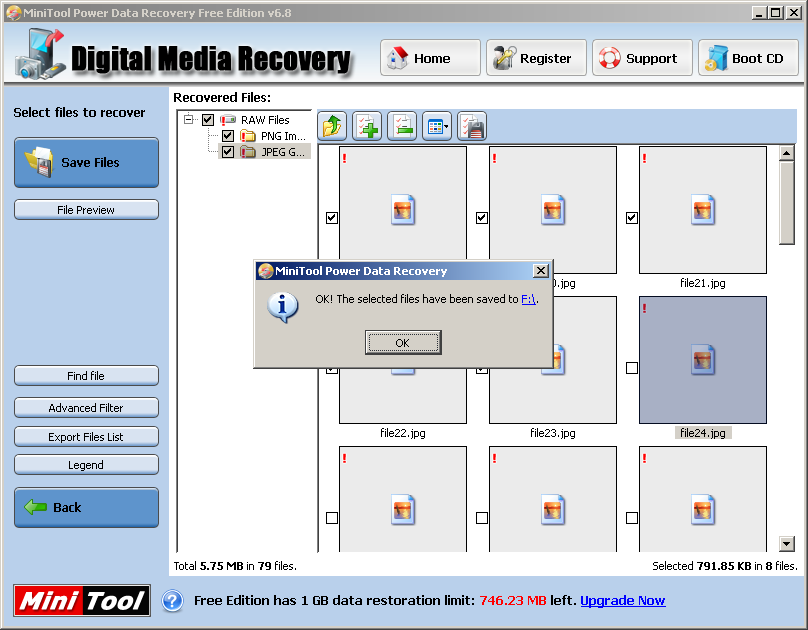Collapse the RAW Files tree node
The height and width of the screenshot is (630, 808).
point(189,120)
